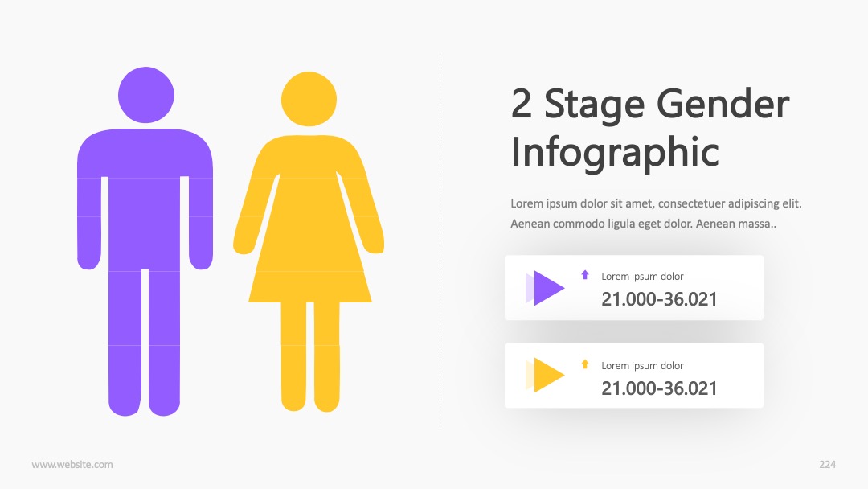Select the purple male figure icon

145,241
